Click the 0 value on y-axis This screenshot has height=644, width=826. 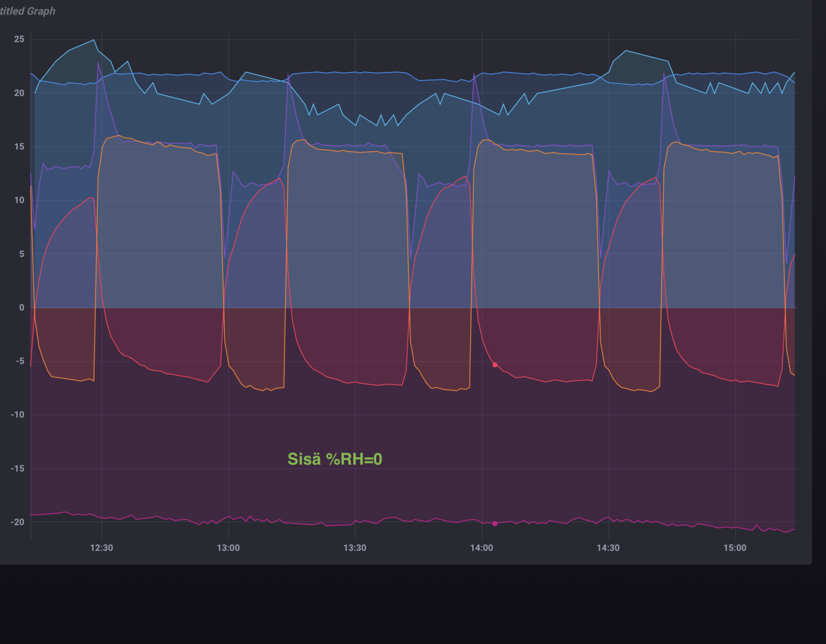[x=21, y=308]
